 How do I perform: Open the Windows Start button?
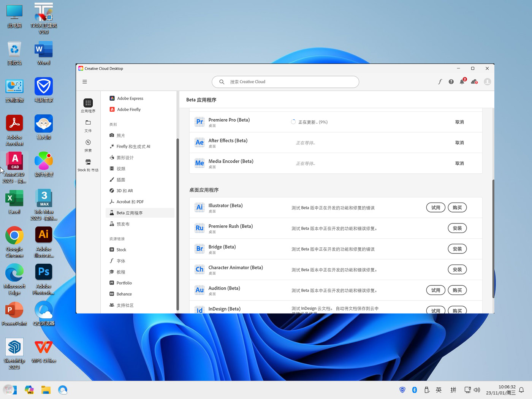coord(9,390)
